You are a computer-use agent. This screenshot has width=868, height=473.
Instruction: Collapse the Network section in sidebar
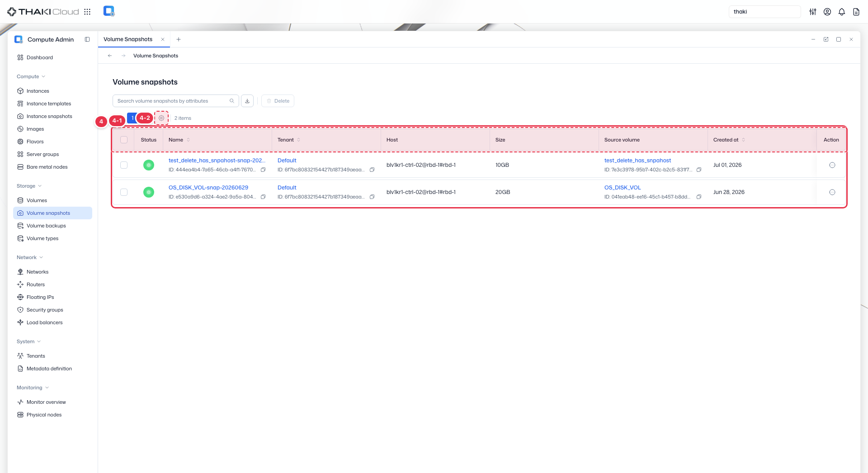(30, 257)
